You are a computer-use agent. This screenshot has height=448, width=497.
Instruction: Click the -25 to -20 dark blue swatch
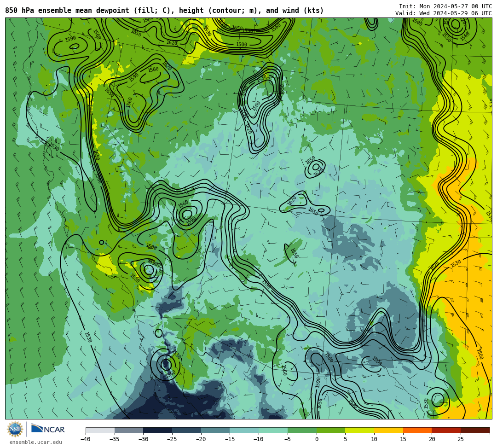pyautogui.click(x=187, y=430)
